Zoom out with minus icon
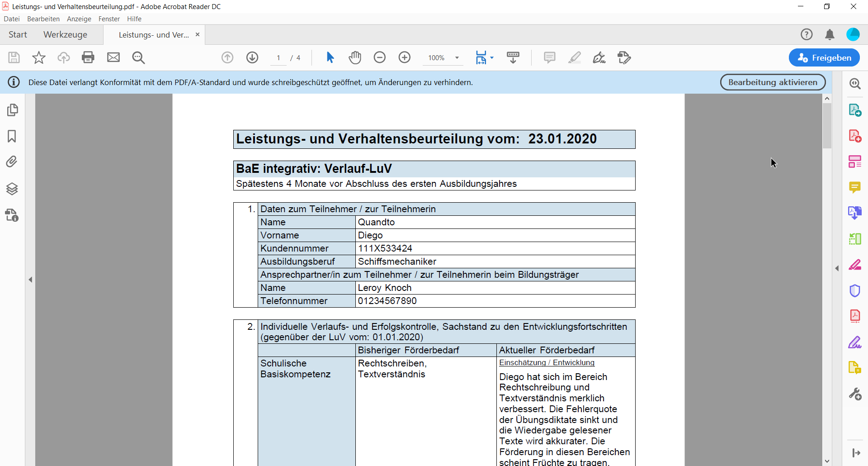The image size is (868, 466). pyautogui.click(x=380, y=57)
